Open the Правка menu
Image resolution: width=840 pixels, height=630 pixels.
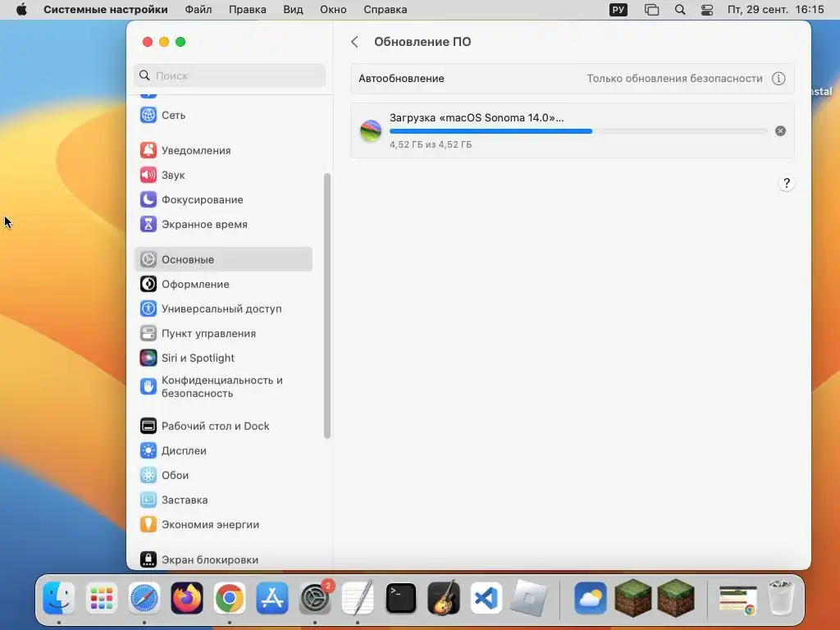tap(248, 10)
